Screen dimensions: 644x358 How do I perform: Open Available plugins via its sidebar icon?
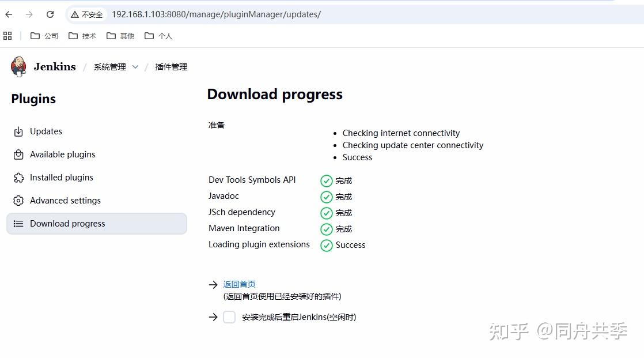coord(18,154)
